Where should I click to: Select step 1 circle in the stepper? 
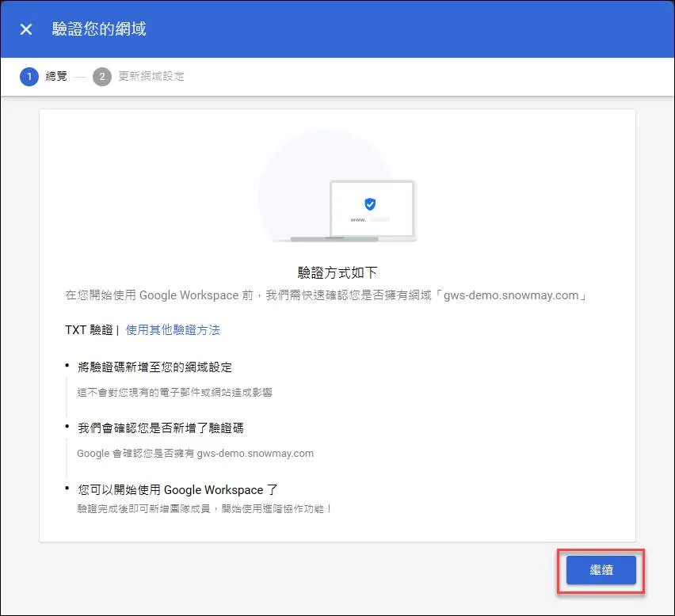point(29,77)
